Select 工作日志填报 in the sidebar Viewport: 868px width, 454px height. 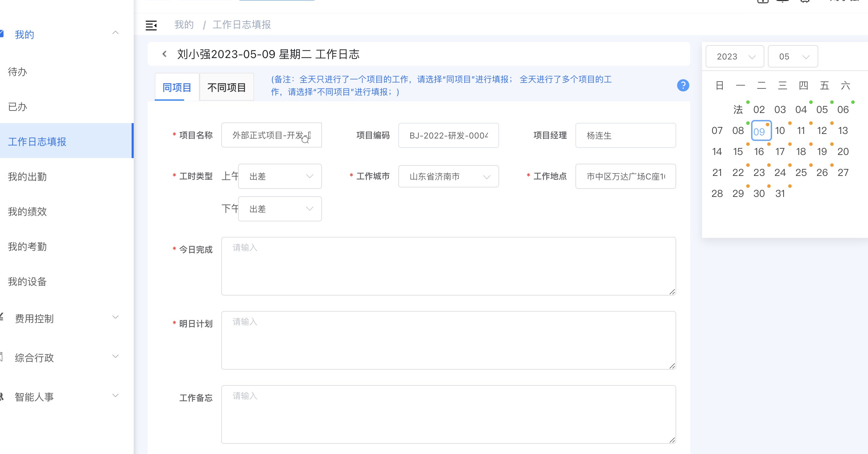pyautogui.click(x=66, y=141)
